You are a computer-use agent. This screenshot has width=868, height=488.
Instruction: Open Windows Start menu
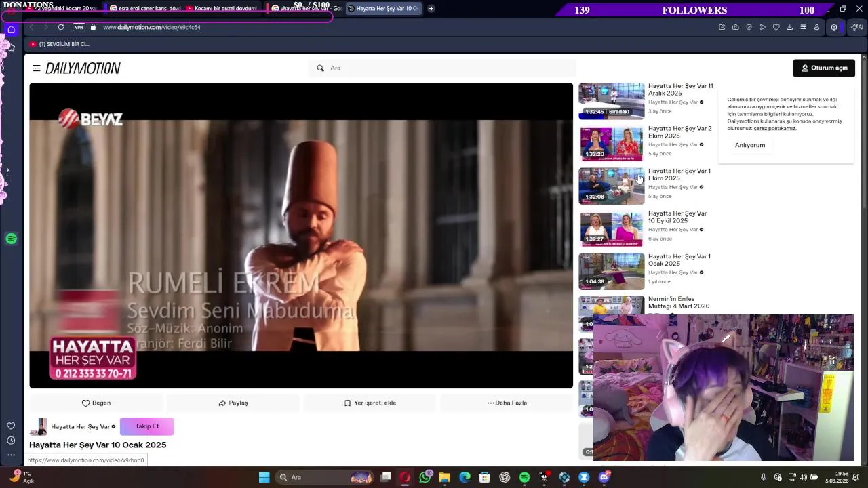pyautogui.click(x=264, y=477)
